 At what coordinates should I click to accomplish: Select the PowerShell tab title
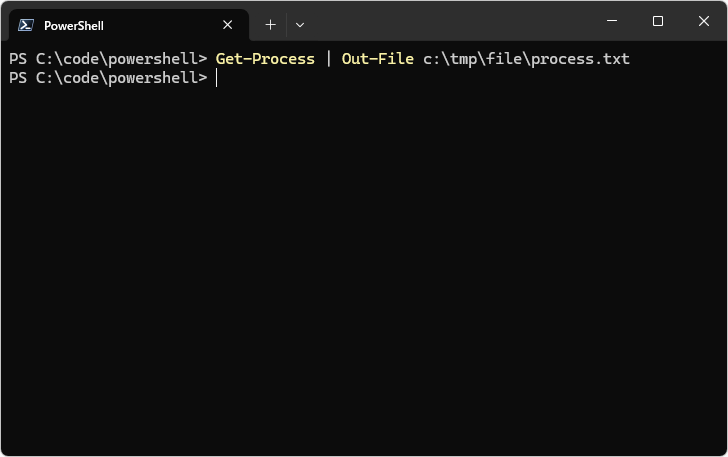pos(74,25)
